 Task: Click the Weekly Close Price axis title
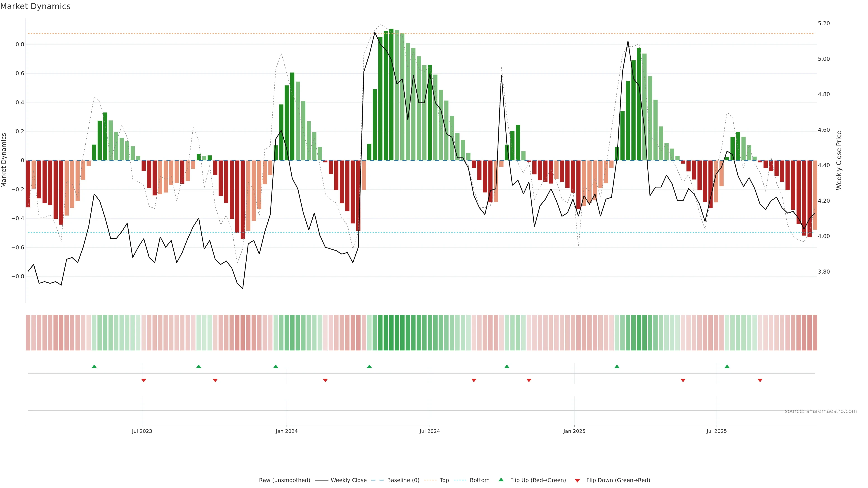point(839,160)
